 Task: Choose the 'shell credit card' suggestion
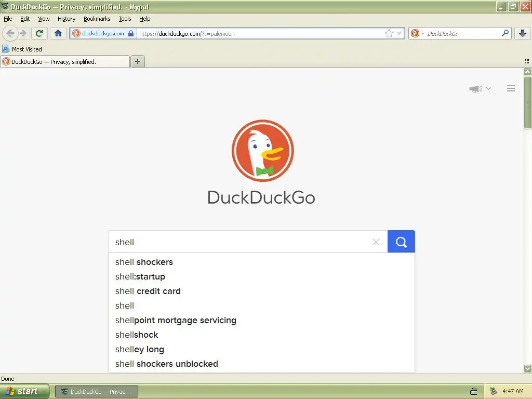pos(262,291)
